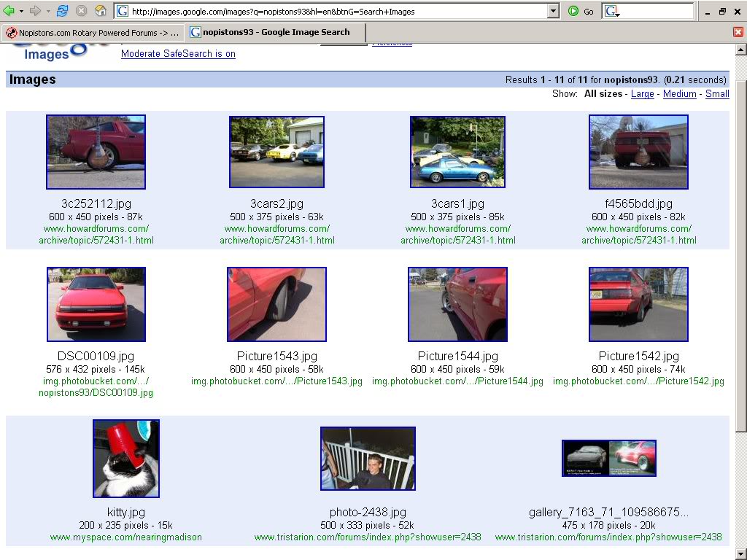Open the kitty.jpg image thumbnail

[x=125, y=458]
